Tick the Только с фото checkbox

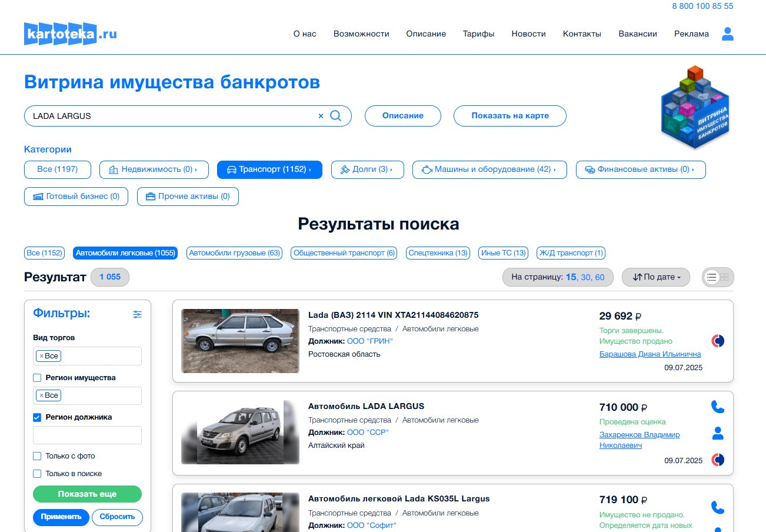(x=37, y=456)
